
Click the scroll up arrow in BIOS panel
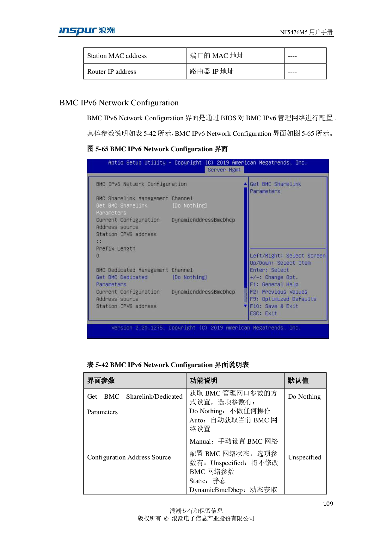[245, 184]
